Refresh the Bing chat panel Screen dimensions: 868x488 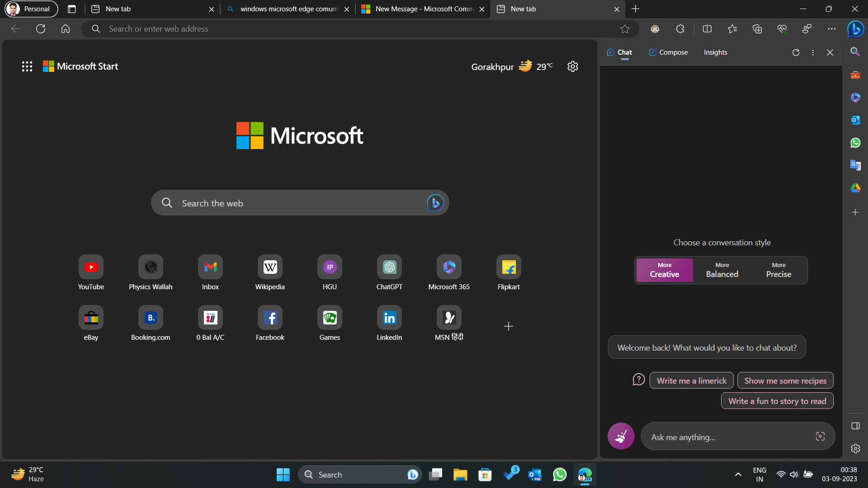click(x=797, y=52)
